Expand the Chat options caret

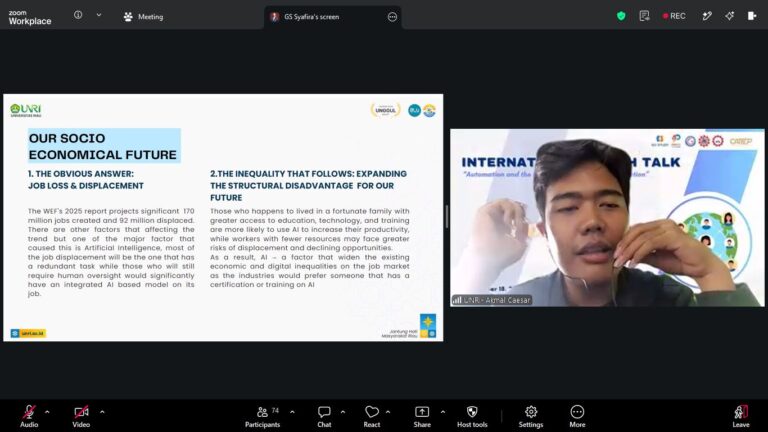343,412
